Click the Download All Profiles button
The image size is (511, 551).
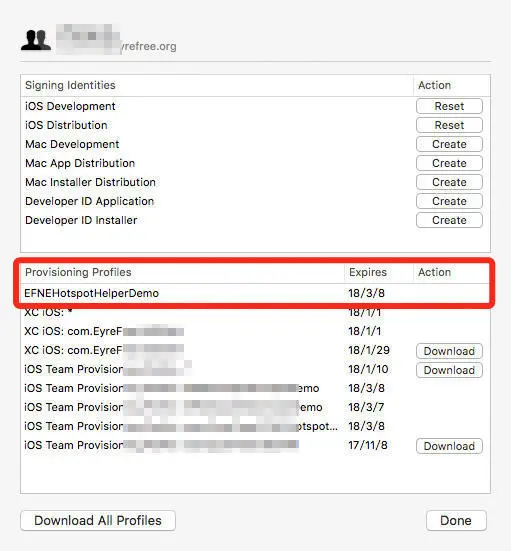[x=98, y=520]
